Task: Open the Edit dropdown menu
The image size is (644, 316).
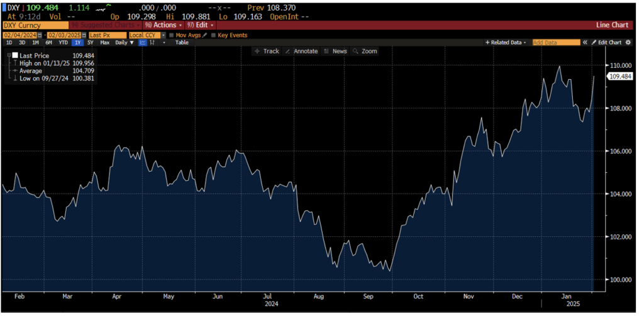Action: tap(200, 25)
